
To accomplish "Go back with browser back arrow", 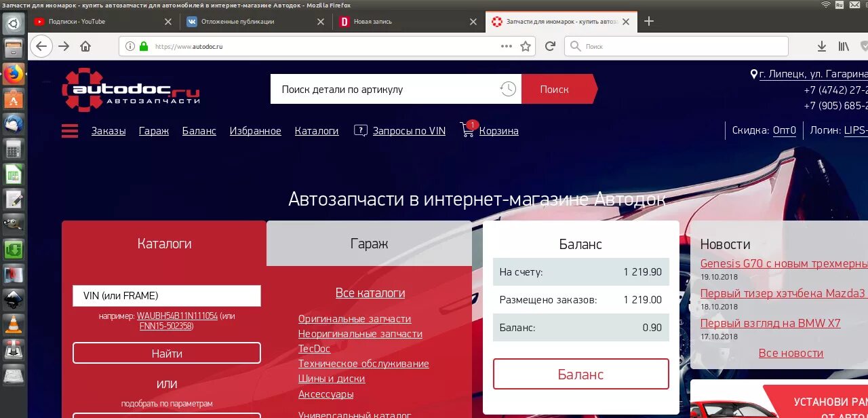I will click(x=41, y=46).
